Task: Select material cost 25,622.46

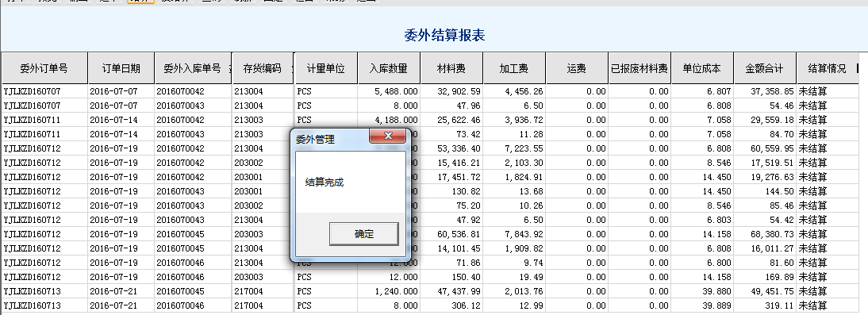Action: (x=451, y=120)
